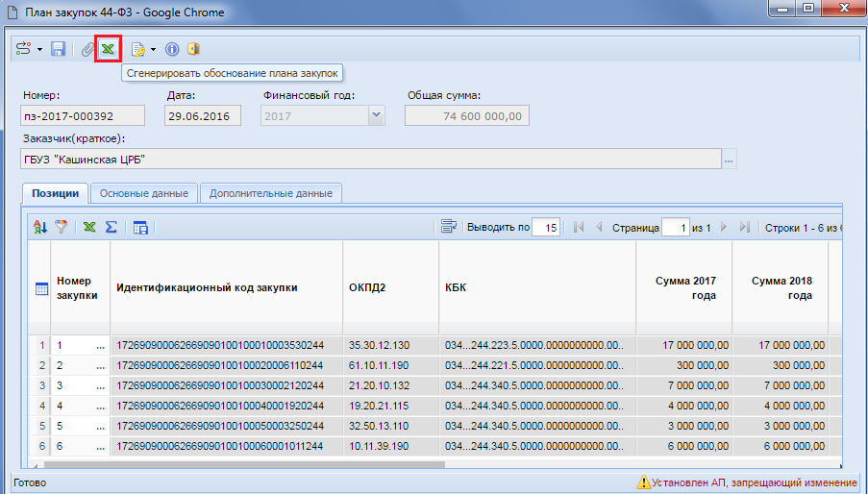Expand the document key icon dropdown arrow
This screenshot has height=494, width=868.
click(x=153, y=49)
